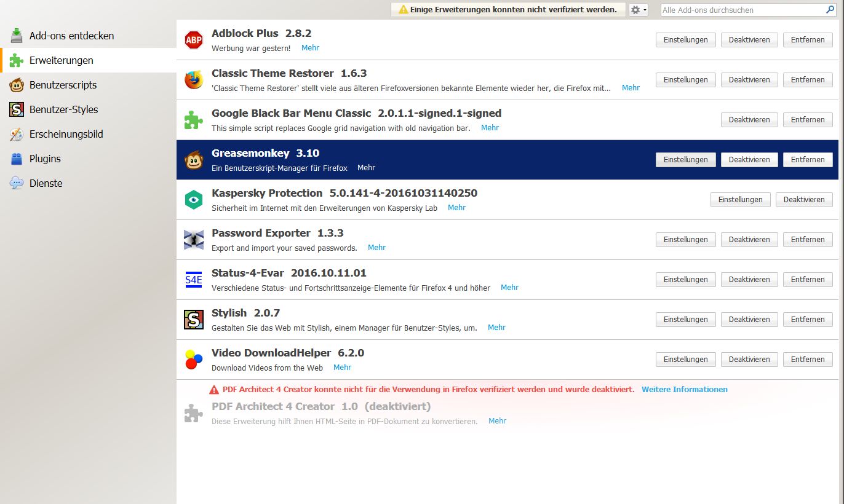The height and width of the screenshot is (504, 844).
Task: Switch to Benutzer-Styles category
Action: click(x=88, y=109)
